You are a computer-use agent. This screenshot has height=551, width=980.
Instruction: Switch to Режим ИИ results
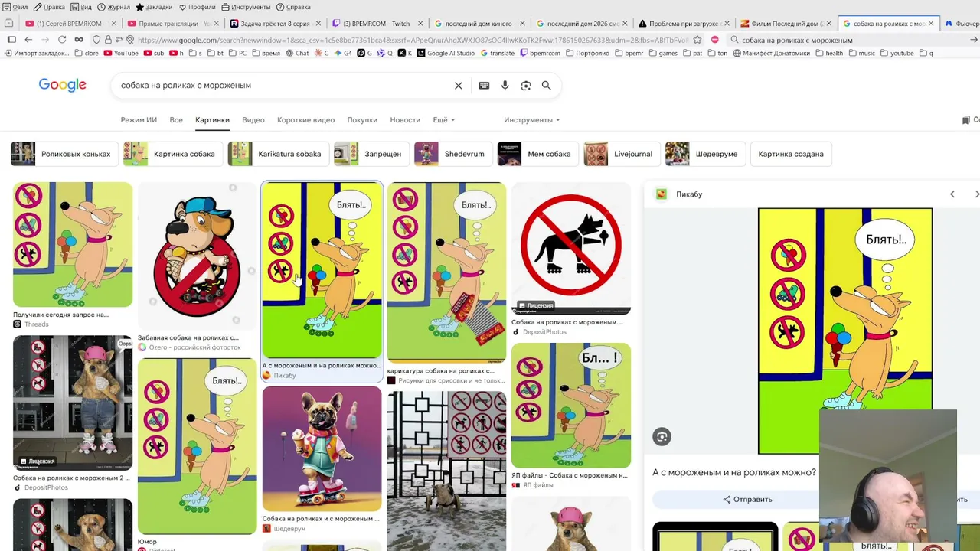click(139, 120)
